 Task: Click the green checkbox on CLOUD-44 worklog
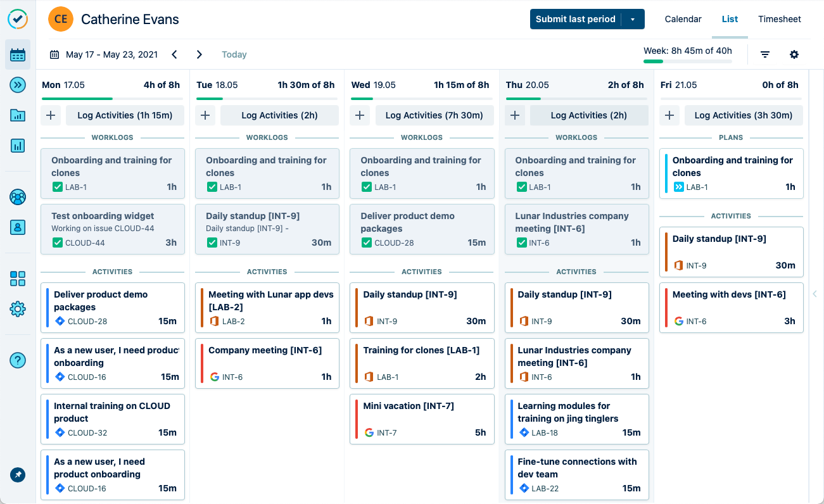click(58, 243)
